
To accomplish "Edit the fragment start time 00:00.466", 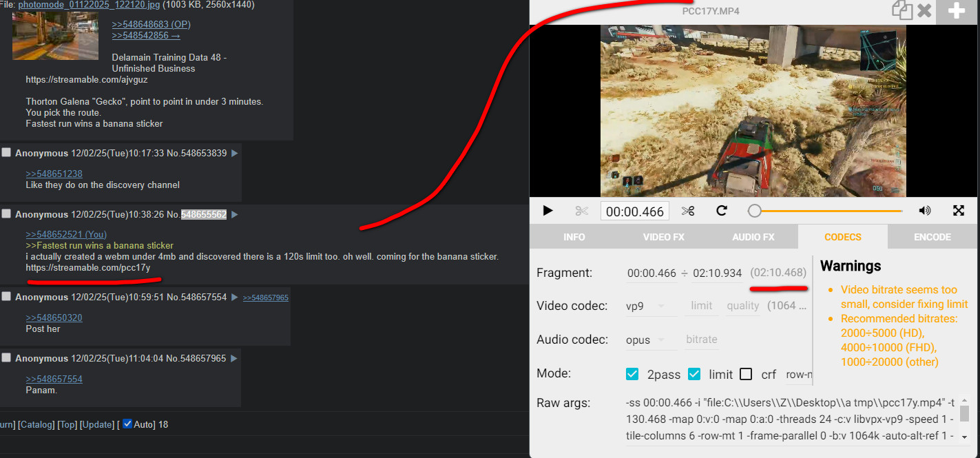I will click(651, 273).
